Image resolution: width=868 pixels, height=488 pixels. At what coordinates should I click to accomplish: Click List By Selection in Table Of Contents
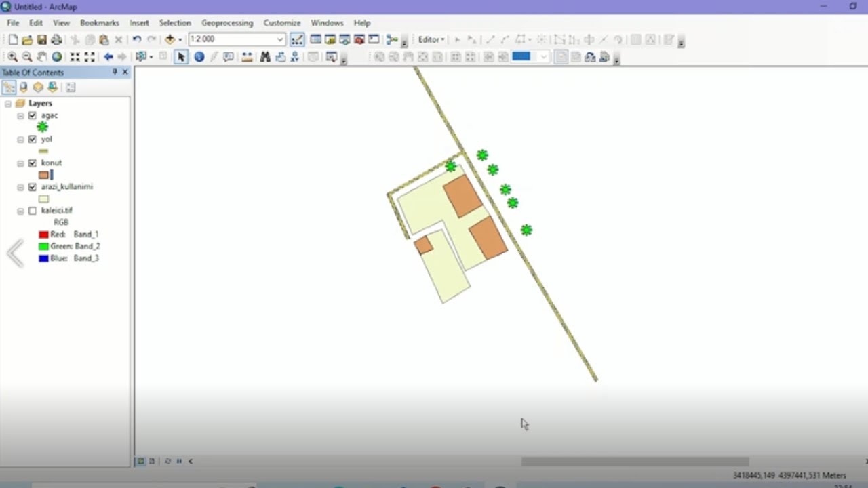[52, 87]
